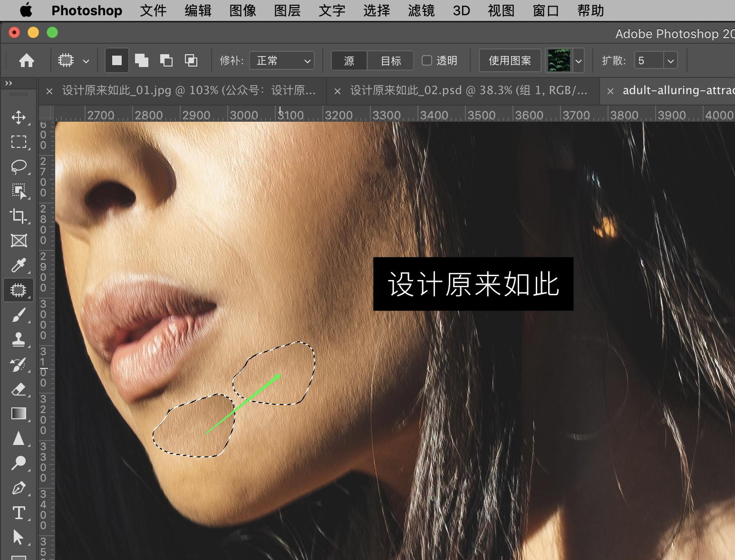Viewport: 735px width, 560px height.
Task: Select the Eraser tool
Action: 19,389
